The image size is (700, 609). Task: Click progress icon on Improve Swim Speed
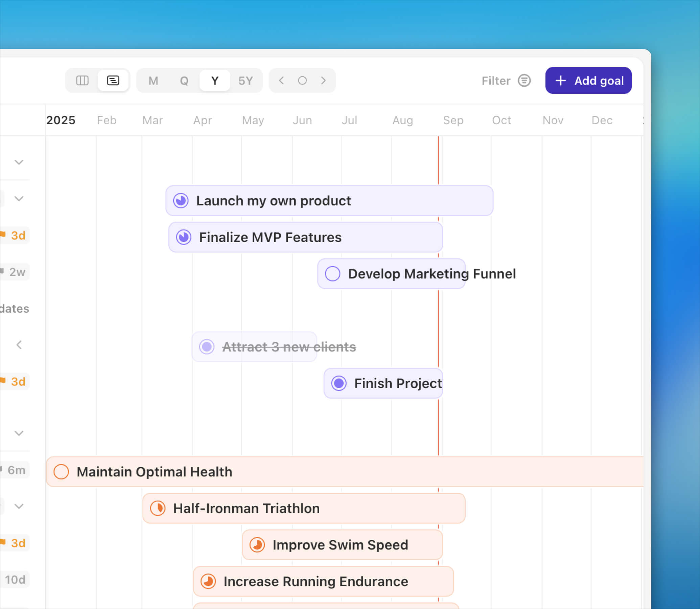click(257, 545)
